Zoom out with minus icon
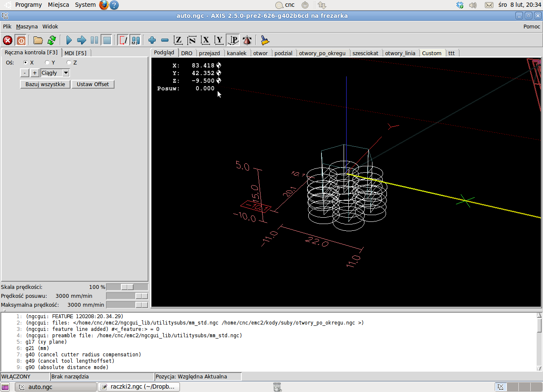 click(165, 40)
